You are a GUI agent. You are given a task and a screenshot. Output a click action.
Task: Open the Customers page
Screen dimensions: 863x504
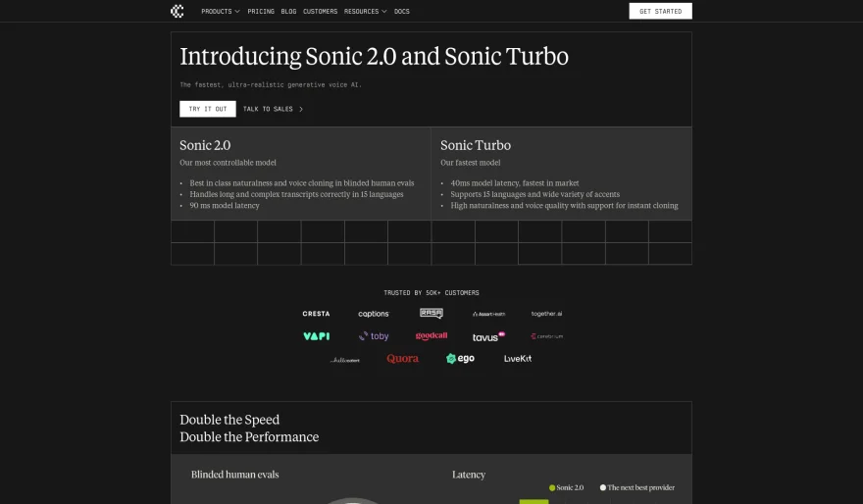(x=320, y=11)
